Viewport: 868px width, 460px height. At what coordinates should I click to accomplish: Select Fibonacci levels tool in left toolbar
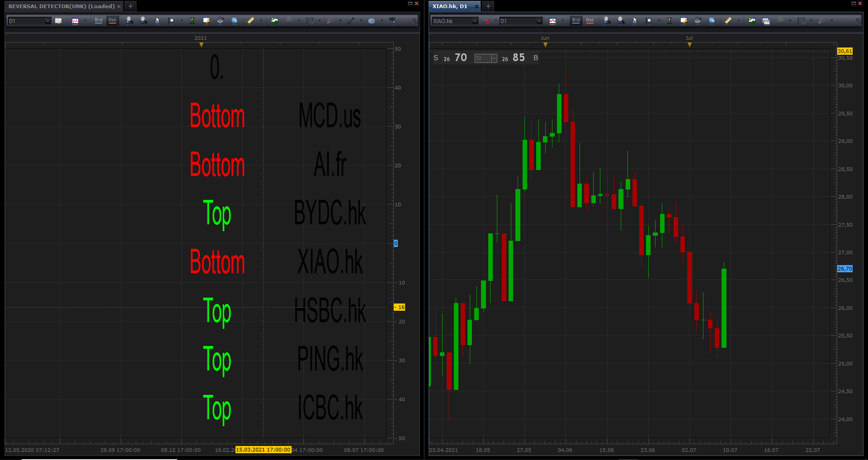click(x=310, y=20)
